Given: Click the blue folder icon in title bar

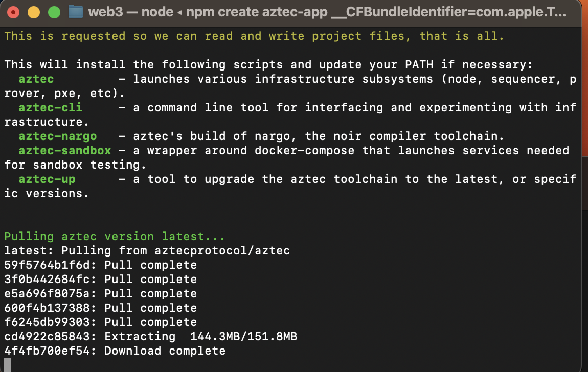Looking at the screenshot, I should [x=75, y=12].
